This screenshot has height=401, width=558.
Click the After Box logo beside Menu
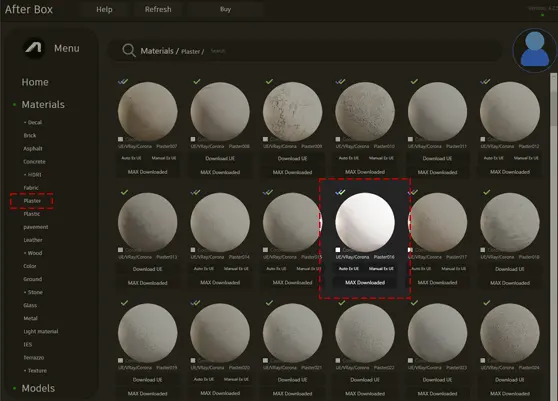(x=34, y=48)
